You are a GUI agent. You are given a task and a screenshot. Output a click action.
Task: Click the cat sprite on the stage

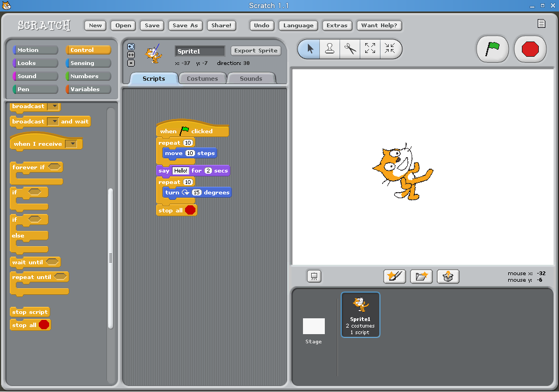tap(403, 171)
